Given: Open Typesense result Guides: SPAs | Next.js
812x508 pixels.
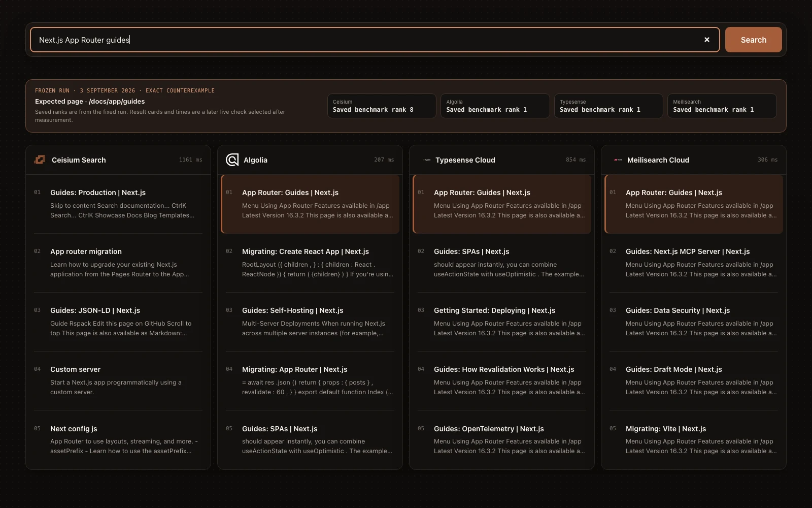Looking at the screenshot, I should tap(502, 263).
